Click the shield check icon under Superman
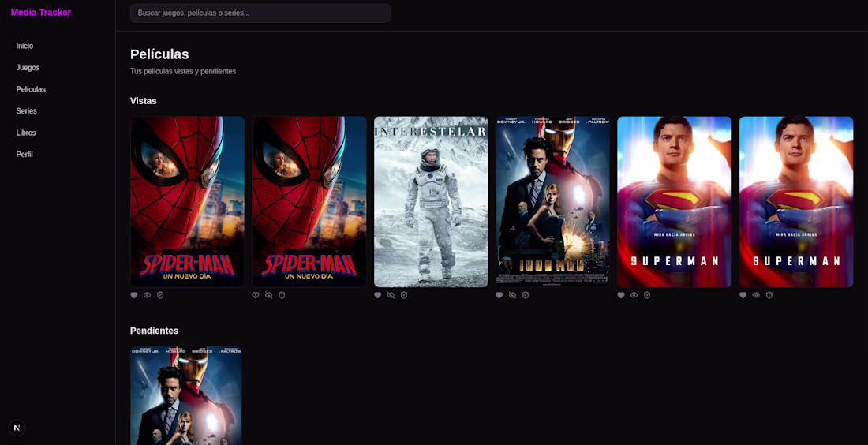The width and height of the screenshot is (868, 445). point(647,296)
